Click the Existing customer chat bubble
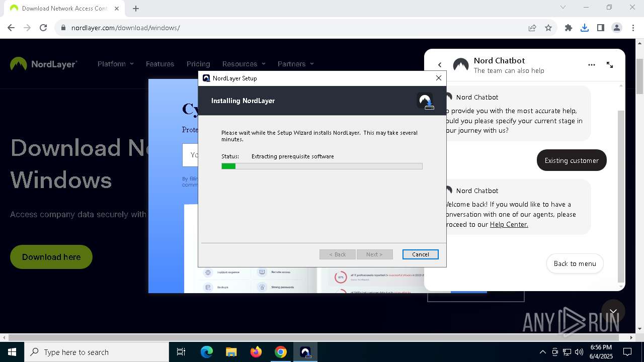The image size is (644, 362). (x=572, y=160)
